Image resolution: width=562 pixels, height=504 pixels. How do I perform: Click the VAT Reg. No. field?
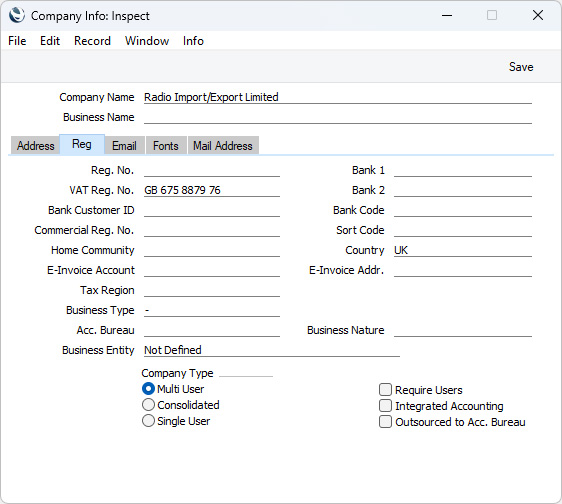[212, 190]
